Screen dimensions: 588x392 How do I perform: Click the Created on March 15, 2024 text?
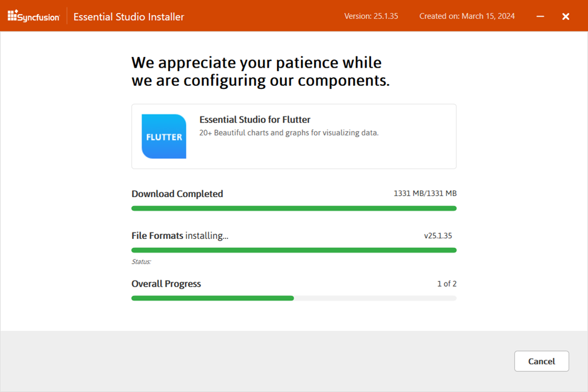(x=467, y=16)
